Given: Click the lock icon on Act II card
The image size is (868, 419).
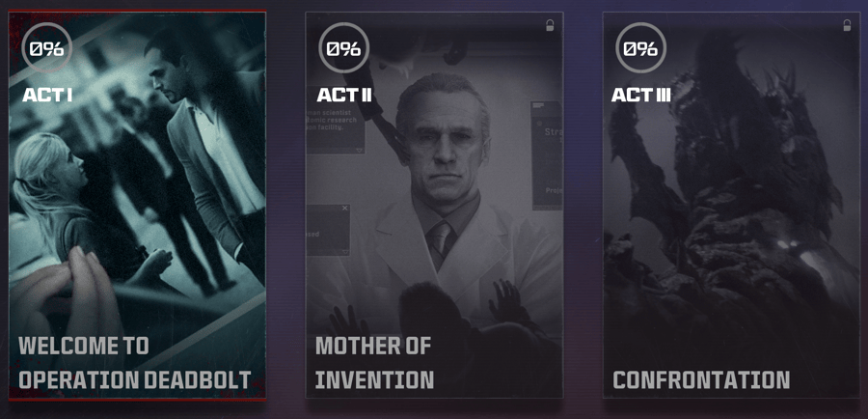Looking at the screenshot, I should (550, 25).
